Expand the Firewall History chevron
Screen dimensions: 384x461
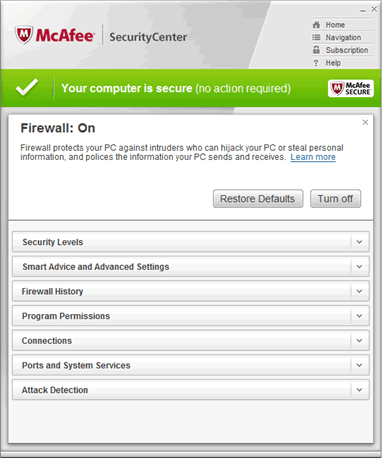tap(359, 291)
